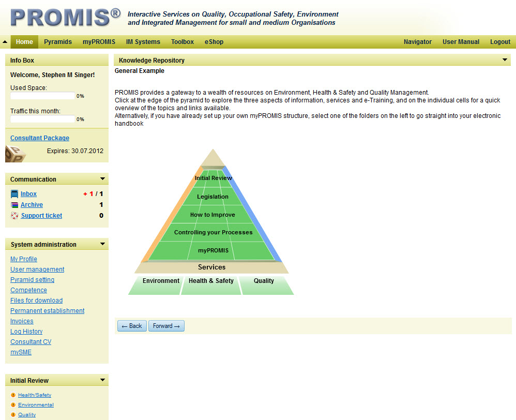Click the Traffic this month progress bar
516x420 pixels.
click(x=43, y=119)
